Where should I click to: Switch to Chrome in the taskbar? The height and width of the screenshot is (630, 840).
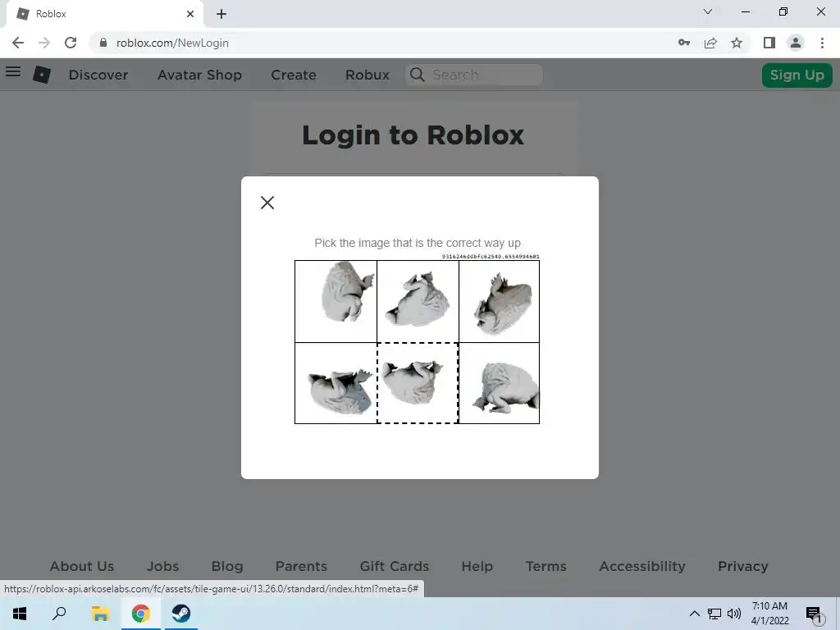(141, 614)
